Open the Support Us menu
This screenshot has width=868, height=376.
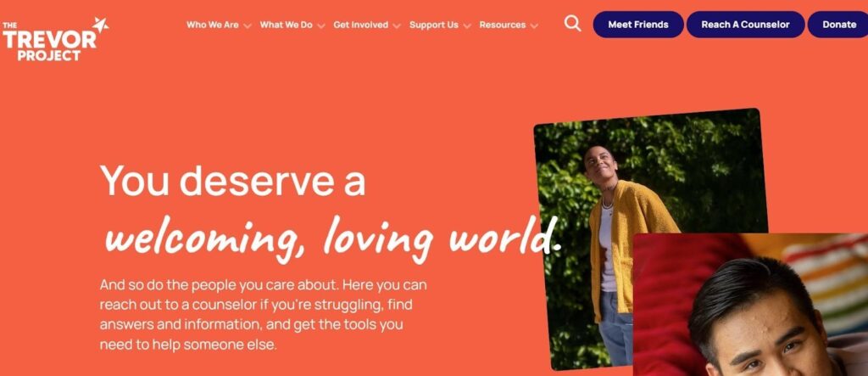434,25
